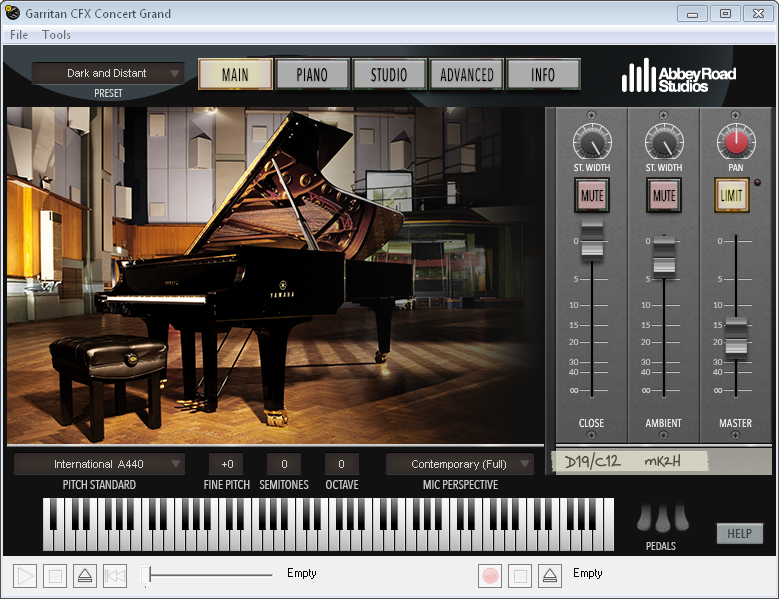Click the Semitones value field

point(284,464)
